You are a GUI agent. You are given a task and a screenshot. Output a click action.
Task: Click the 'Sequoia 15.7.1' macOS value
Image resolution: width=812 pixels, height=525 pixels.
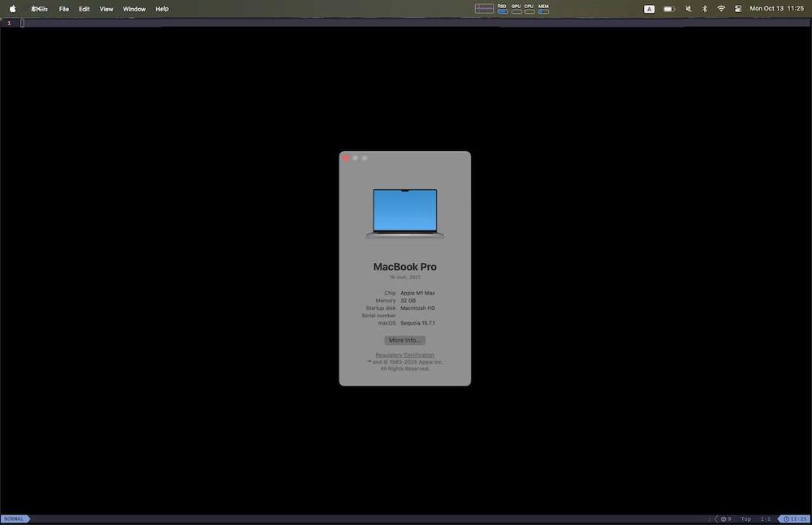click(x=417, y=323)
